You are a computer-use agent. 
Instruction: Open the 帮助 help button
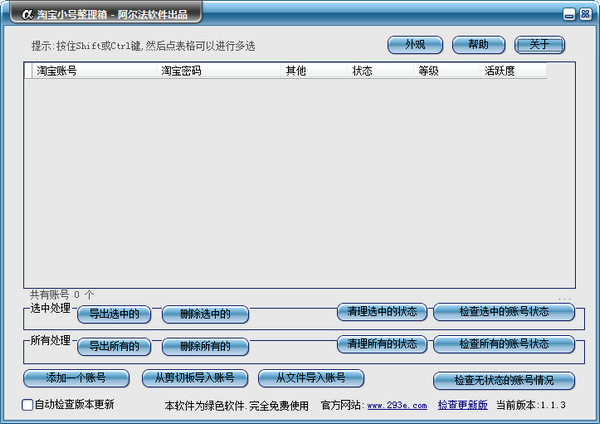pyautogui.click(x=478, y=45)
